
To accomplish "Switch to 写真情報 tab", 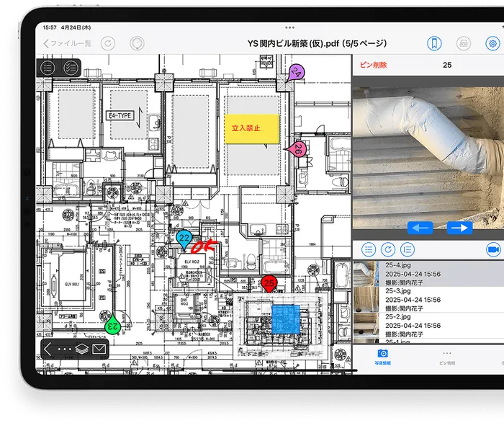I will point(382,357).
